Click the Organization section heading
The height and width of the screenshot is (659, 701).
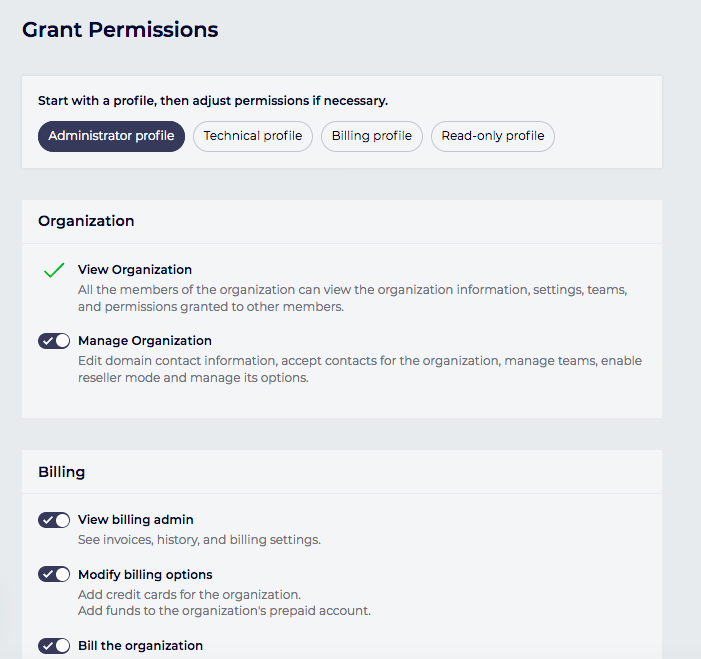tap(86, 221)
